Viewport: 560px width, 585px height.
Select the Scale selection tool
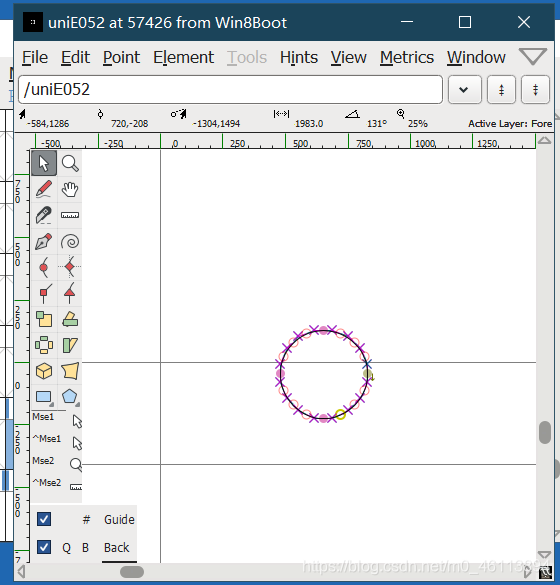44,319
